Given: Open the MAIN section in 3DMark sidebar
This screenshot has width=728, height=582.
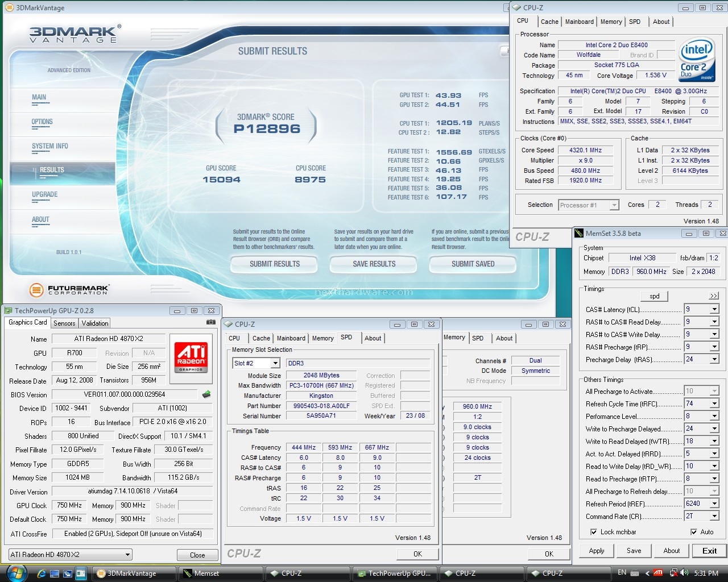Looking at the screenshot, I should tap(39, 97).
